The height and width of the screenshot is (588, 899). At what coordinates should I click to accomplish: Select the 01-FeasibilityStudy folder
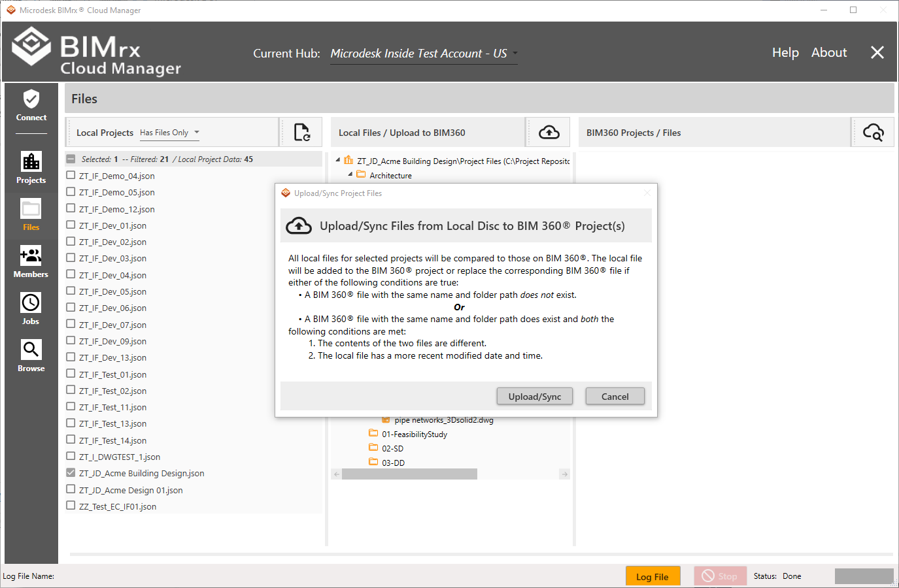click(x=414, y=434)
